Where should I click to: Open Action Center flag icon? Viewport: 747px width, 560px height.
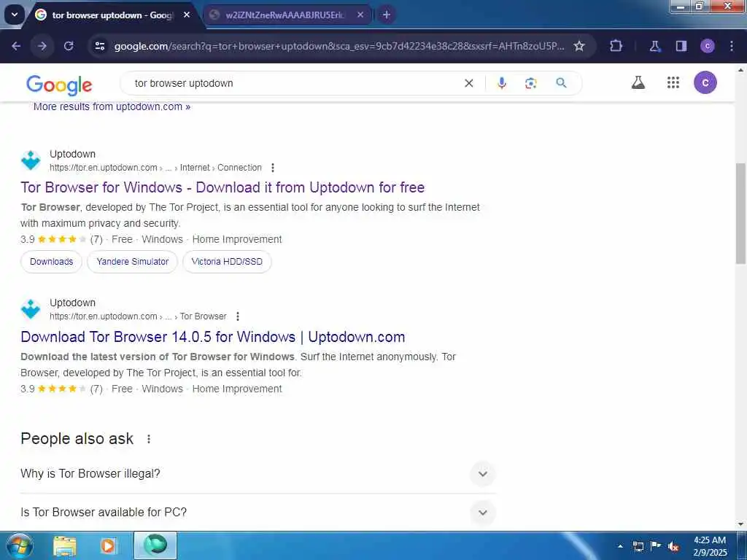pos(656,546)
